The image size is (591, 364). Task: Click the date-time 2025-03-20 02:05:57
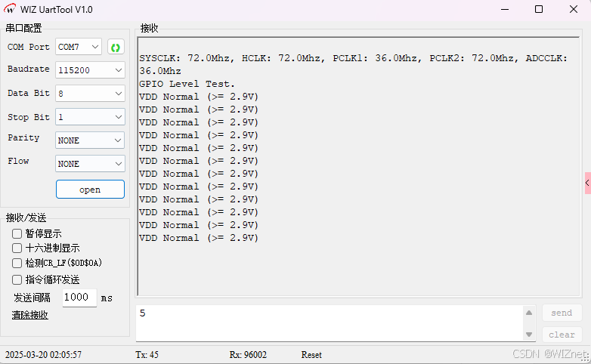coord(43,355)
